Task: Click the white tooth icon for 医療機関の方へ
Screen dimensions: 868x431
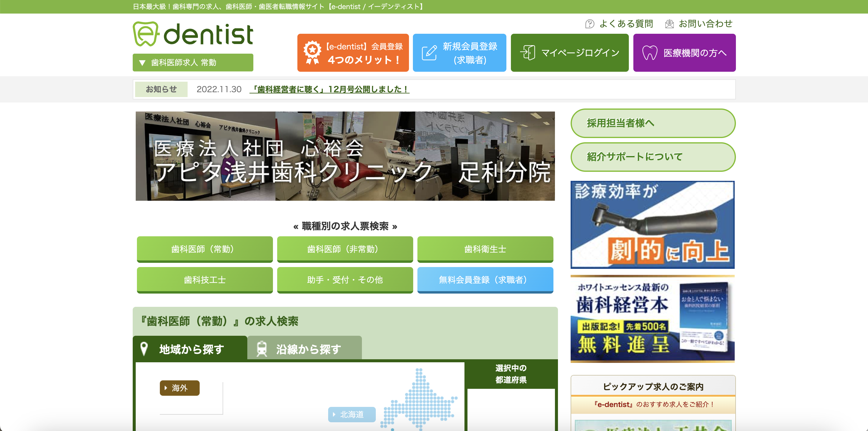Action: 650,52
